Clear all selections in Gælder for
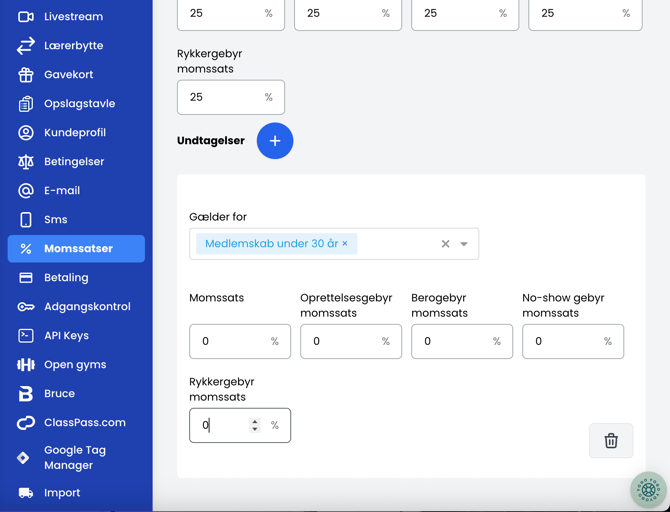The image size is (670, 512). pyautogui.click(x=446, y=244)
